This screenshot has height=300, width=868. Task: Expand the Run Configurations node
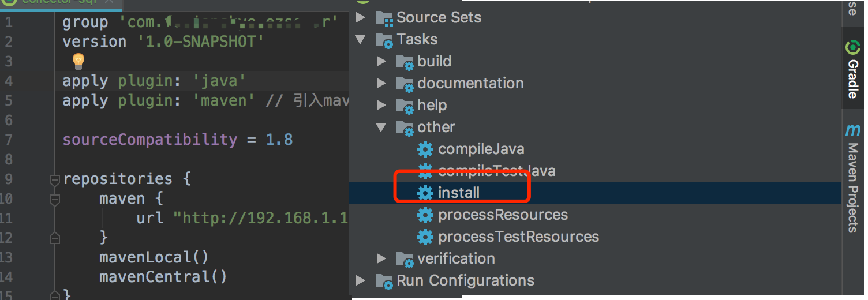click(361, 280)
